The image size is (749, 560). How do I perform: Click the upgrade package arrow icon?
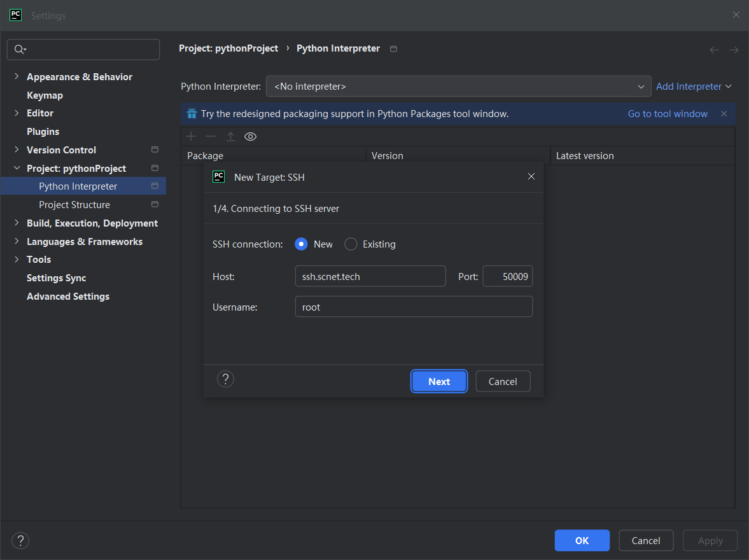[230, 137]
